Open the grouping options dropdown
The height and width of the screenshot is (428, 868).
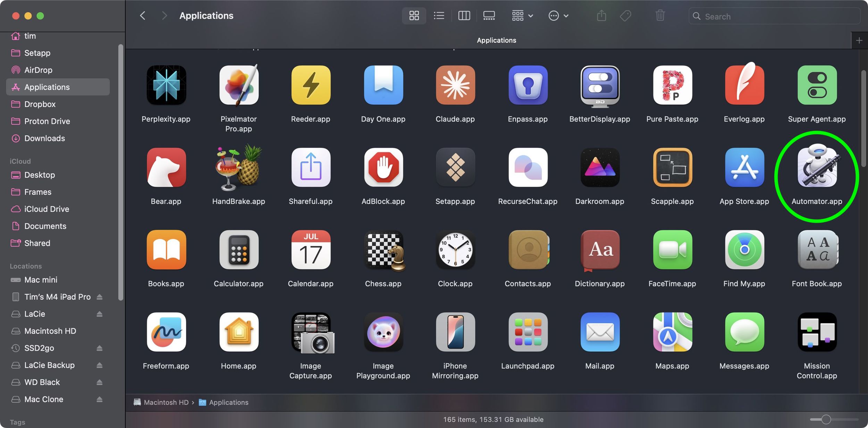click(521, 16)
